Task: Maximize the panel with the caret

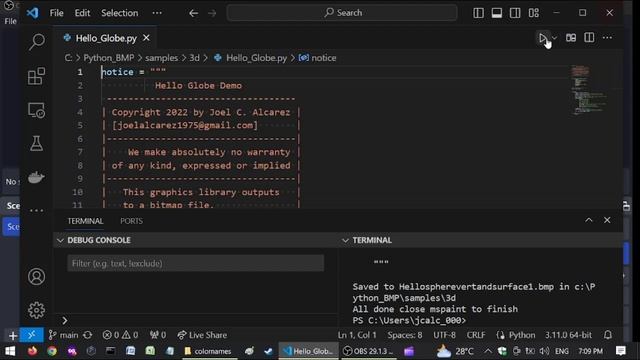Action: point(589,220)
